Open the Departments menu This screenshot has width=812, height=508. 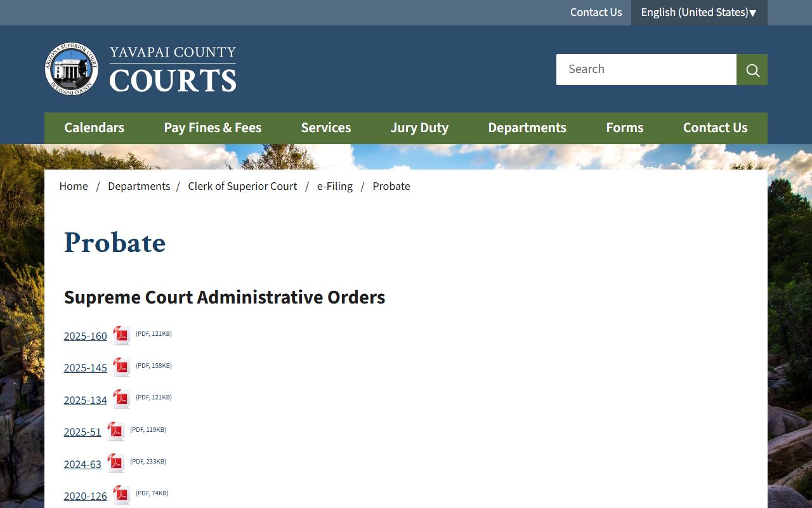(527, 128)
